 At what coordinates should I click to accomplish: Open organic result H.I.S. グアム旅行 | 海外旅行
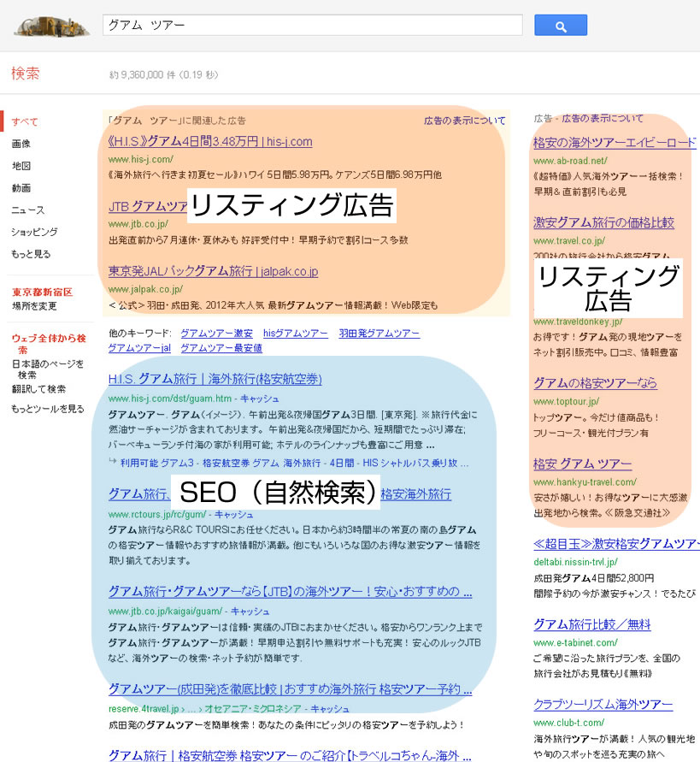coord(215,379)
